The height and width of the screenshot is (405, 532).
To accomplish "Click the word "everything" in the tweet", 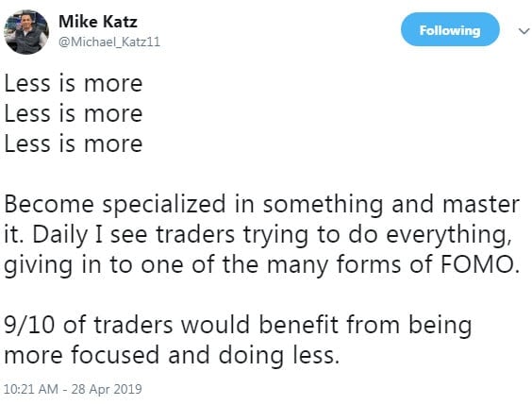I will coord(449,235).
